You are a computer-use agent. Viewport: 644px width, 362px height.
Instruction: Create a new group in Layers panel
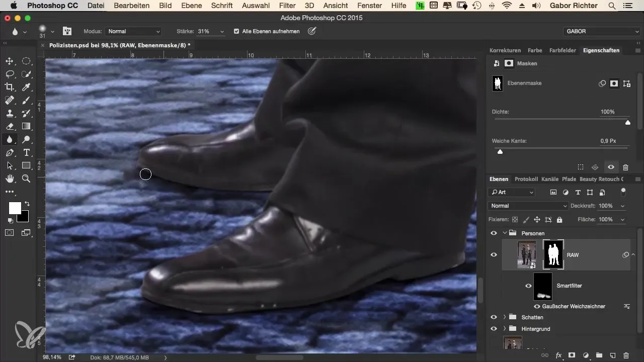click(599, 355)
